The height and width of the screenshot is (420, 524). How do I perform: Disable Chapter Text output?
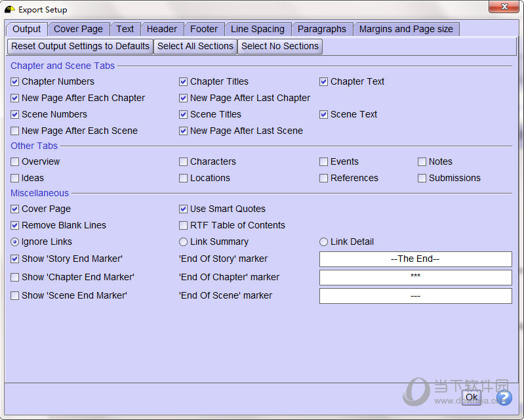tap(323, 81)
